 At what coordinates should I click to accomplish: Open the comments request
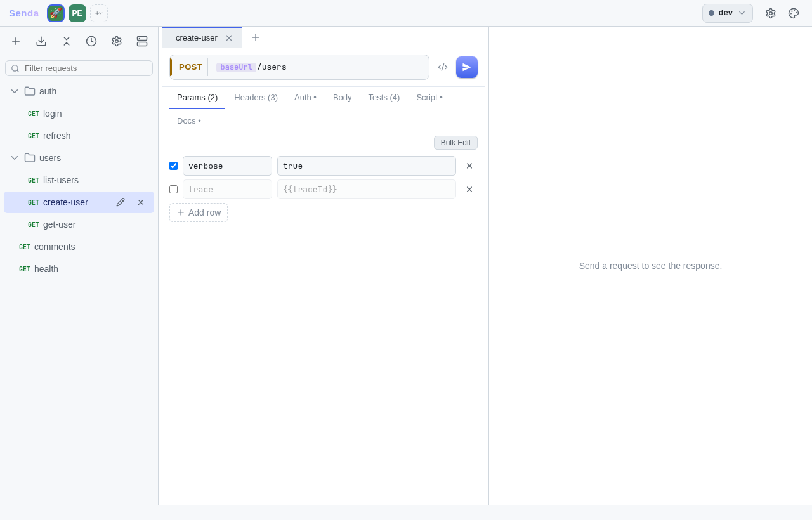pos(79,247)
